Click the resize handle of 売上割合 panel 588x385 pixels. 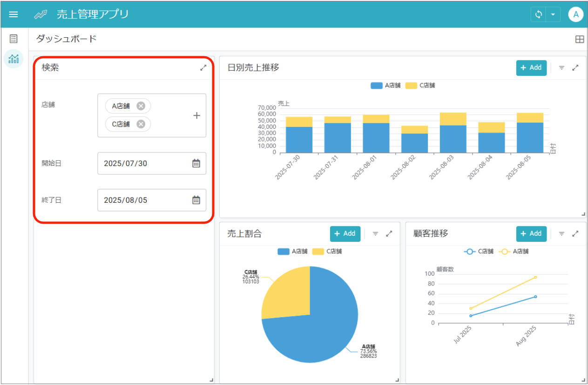[397, 380]
